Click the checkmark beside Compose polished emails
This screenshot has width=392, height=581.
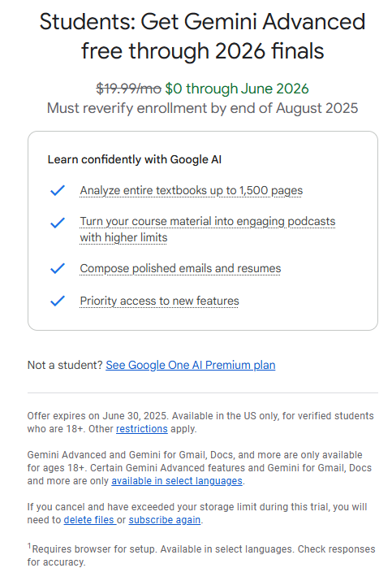point(58,268)
